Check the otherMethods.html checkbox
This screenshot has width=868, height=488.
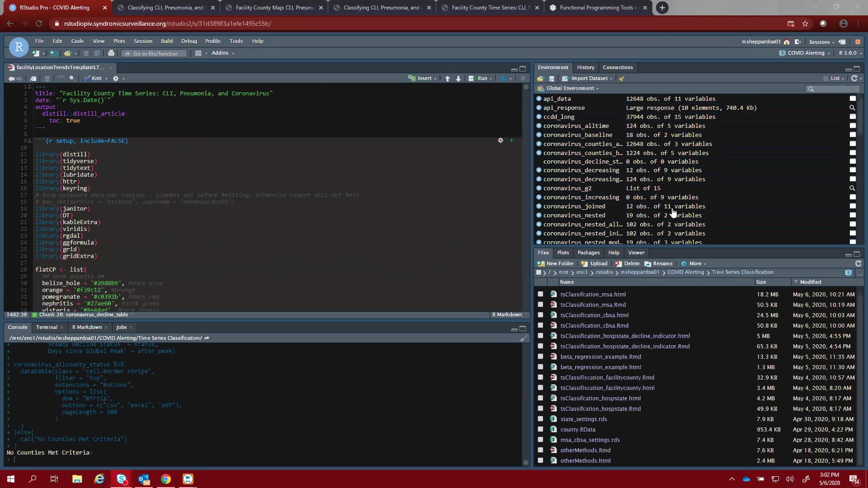(x=540, y=460)
